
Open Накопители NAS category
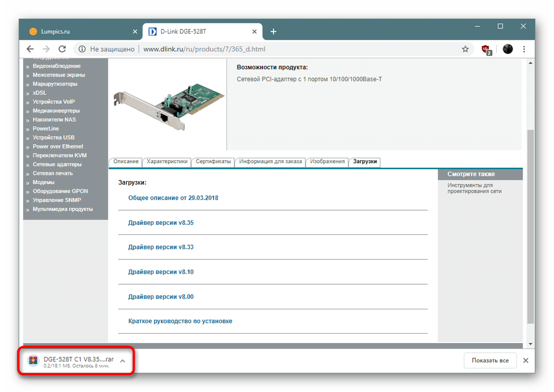tap(54, 119)
